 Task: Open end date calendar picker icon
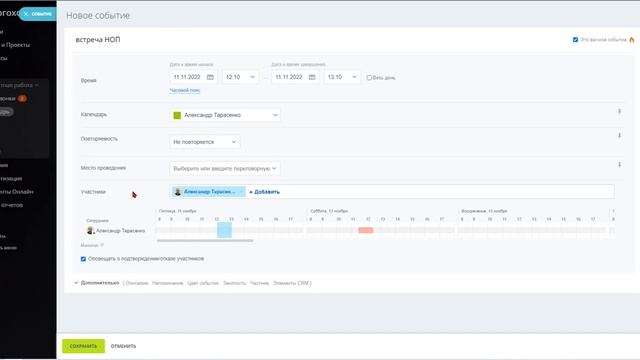click(x=312, y=77)
